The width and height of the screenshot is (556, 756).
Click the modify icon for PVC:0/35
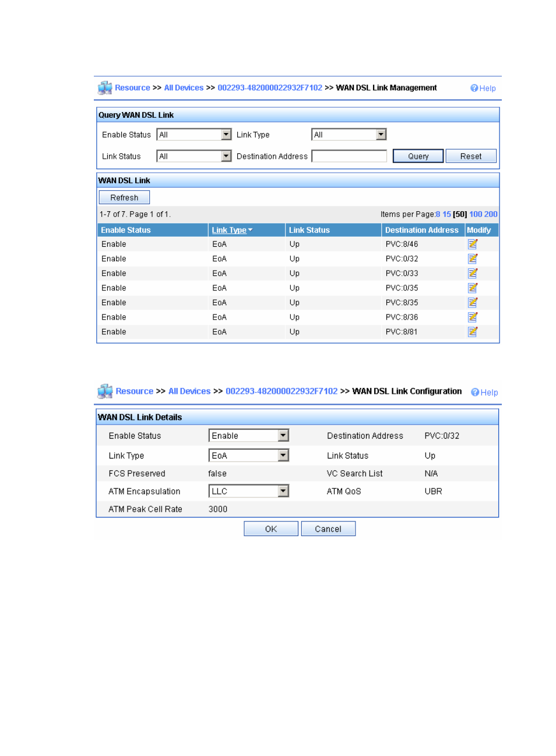[473, 288]
